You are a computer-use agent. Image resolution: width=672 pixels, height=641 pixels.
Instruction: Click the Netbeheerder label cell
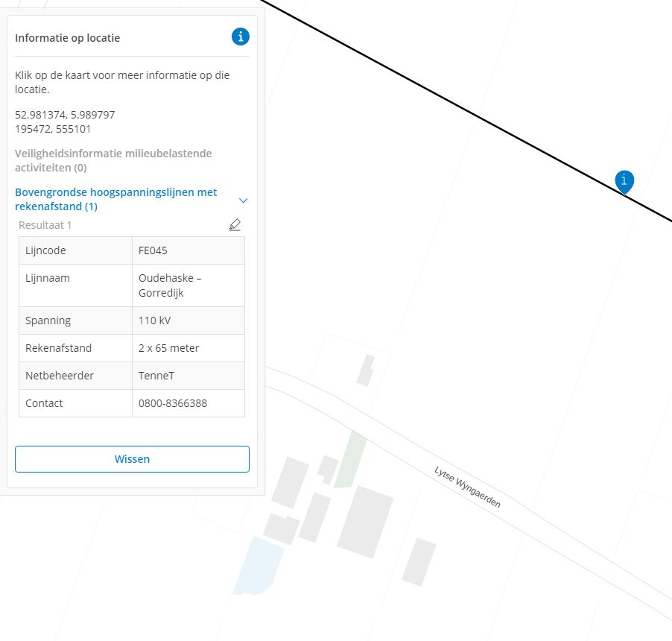75,376
